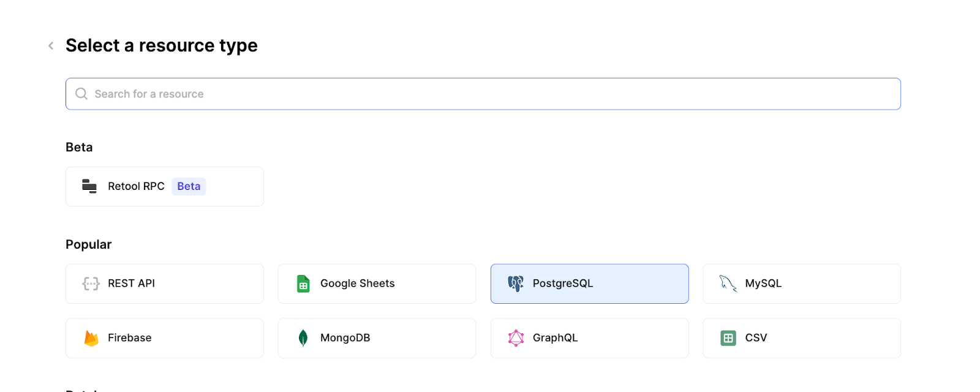This screenshot has width=980, height=392.
Task: Click the Beta section heading
Action: pyautogui.click(x=79, y=148)
